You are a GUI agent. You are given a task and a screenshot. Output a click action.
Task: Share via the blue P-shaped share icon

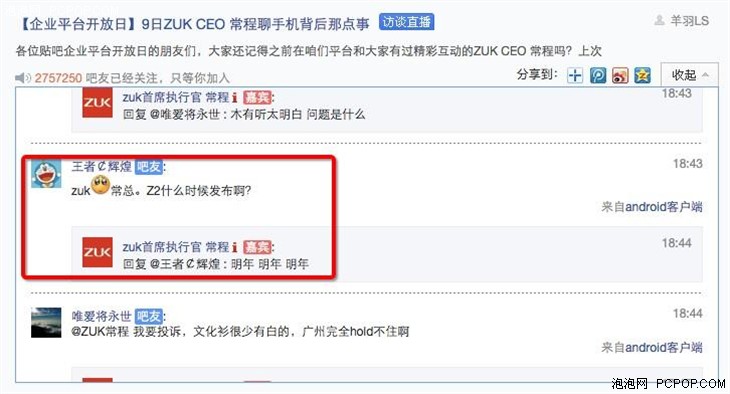(598, 75)
